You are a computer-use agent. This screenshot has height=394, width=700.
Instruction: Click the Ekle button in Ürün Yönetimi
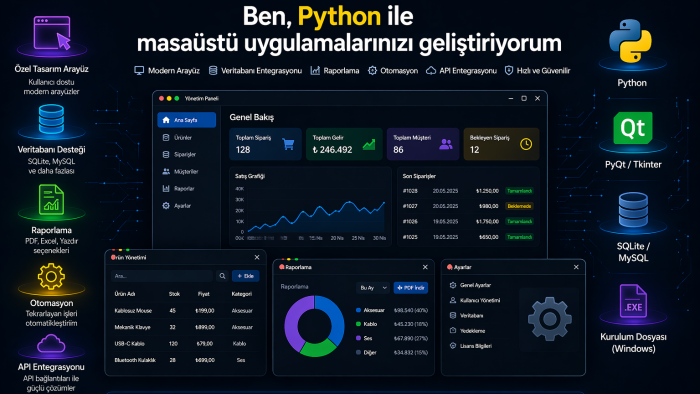[246, 276]
